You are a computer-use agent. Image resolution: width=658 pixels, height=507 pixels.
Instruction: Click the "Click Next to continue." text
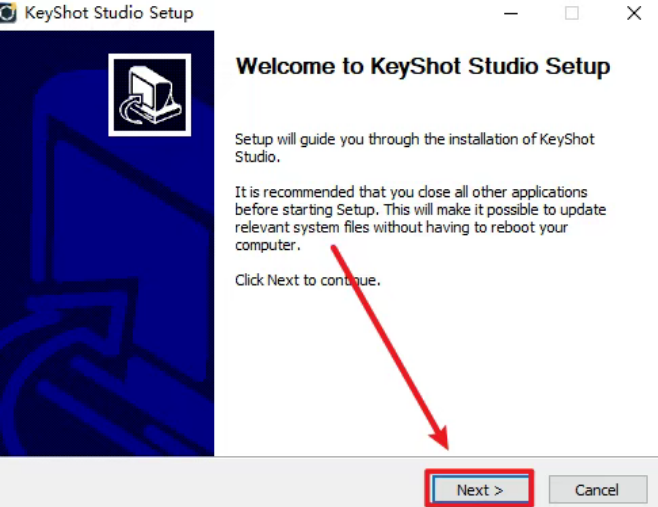tap(308, 280)
